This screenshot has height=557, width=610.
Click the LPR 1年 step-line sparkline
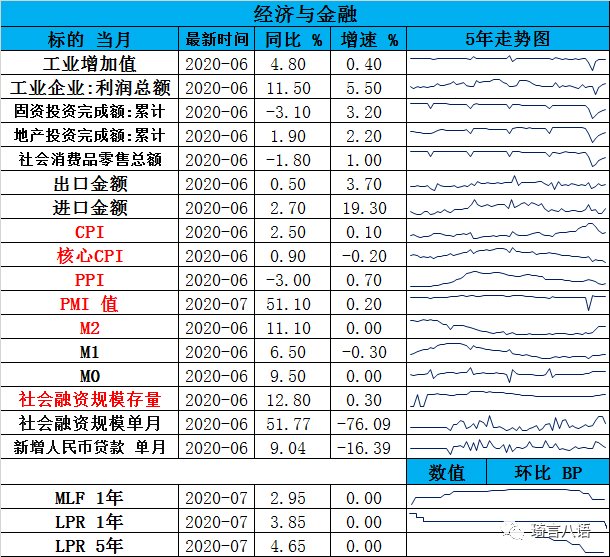pos(508,521)
